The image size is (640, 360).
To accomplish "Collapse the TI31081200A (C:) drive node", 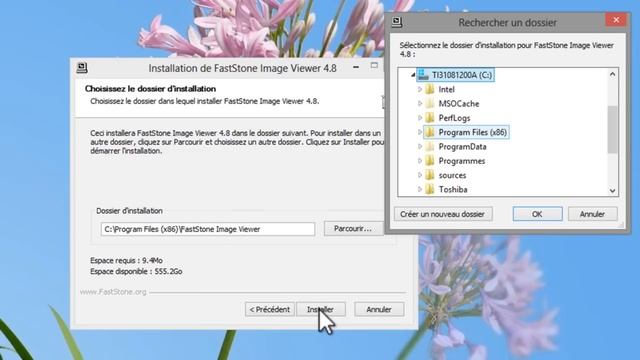I will [413, 75].
